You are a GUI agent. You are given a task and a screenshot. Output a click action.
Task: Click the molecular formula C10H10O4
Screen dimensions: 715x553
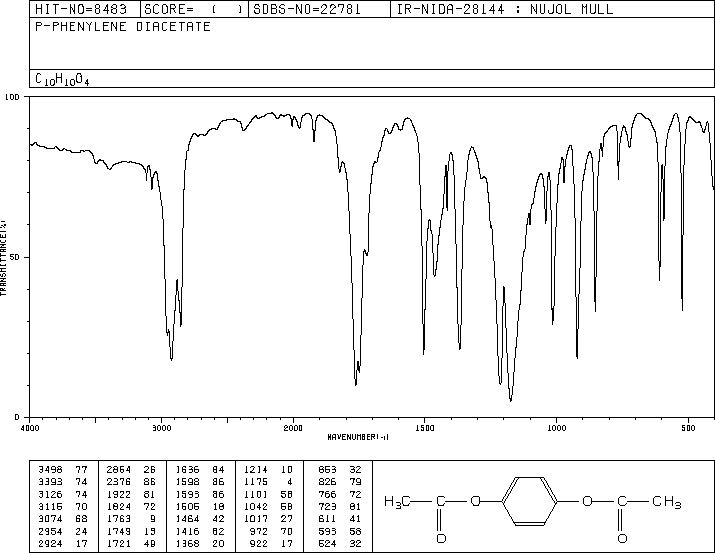pos(62,80)
